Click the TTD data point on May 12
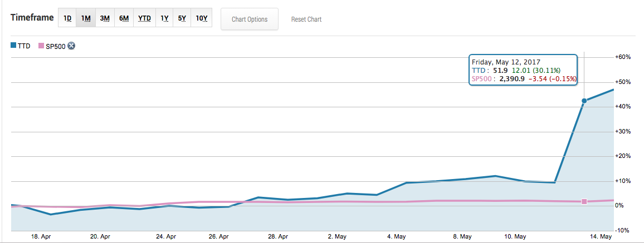Screen dimensions: 644x243 pyautogui.click(x=584, y=101)
